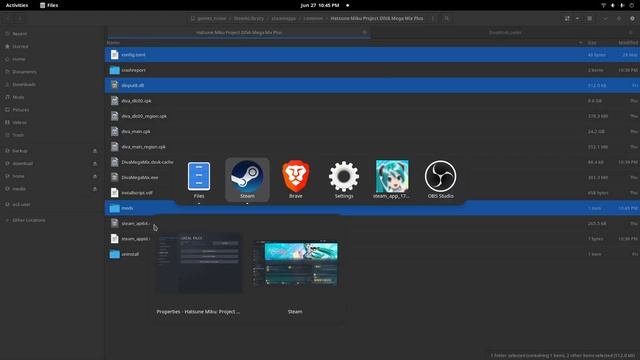Close the Hatsune Miku tab
The image size is (640, 360).
(364, 32)
